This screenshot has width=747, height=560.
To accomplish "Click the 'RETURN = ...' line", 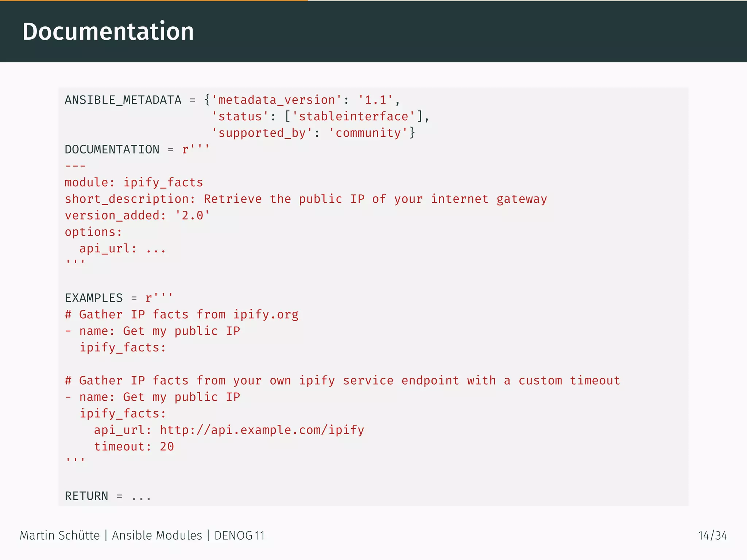I will (x=108, y=496).
